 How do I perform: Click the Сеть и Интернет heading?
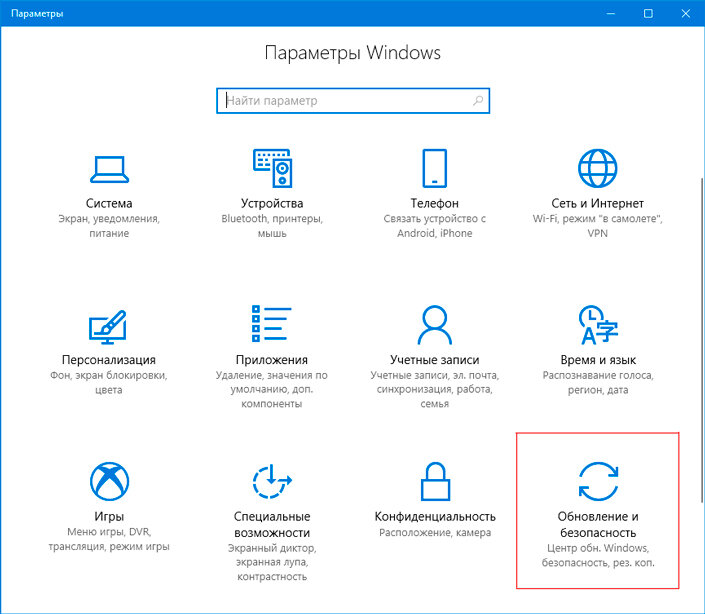coord(598,204)
